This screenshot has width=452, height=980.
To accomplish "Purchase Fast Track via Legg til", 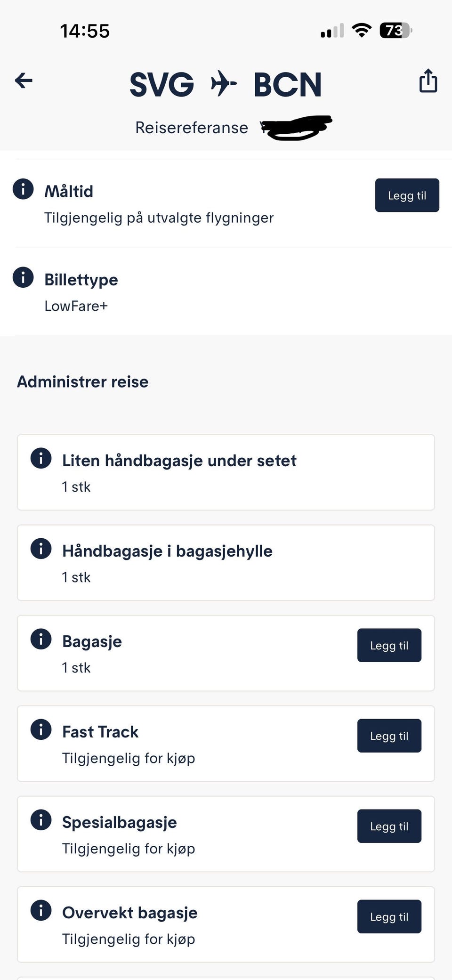I will pyautogui.click(x=389, y=736).
